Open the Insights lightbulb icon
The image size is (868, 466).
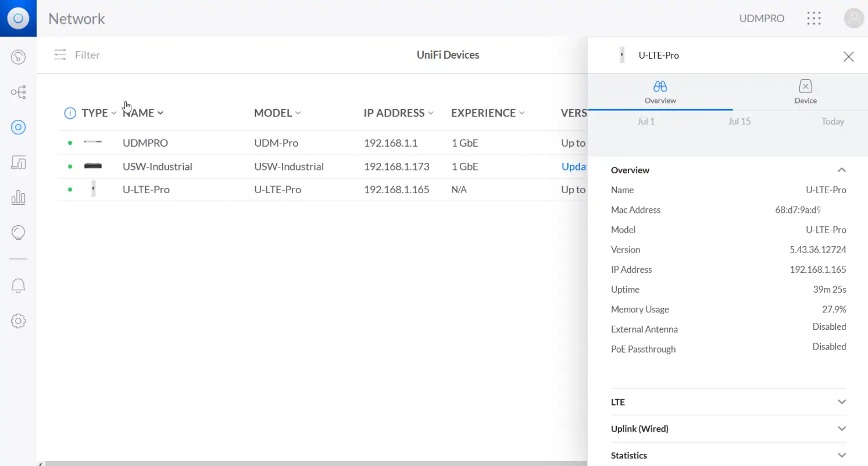point(18,233)
